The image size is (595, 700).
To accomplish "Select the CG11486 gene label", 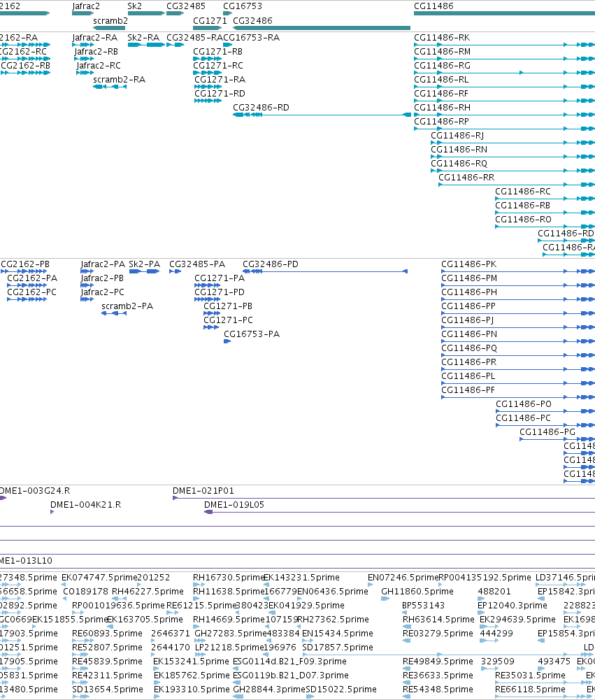I will coord(433,6).
